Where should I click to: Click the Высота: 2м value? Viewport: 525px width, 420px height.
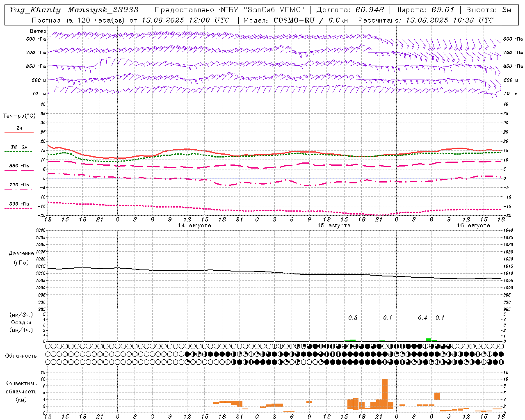[488, 9]
